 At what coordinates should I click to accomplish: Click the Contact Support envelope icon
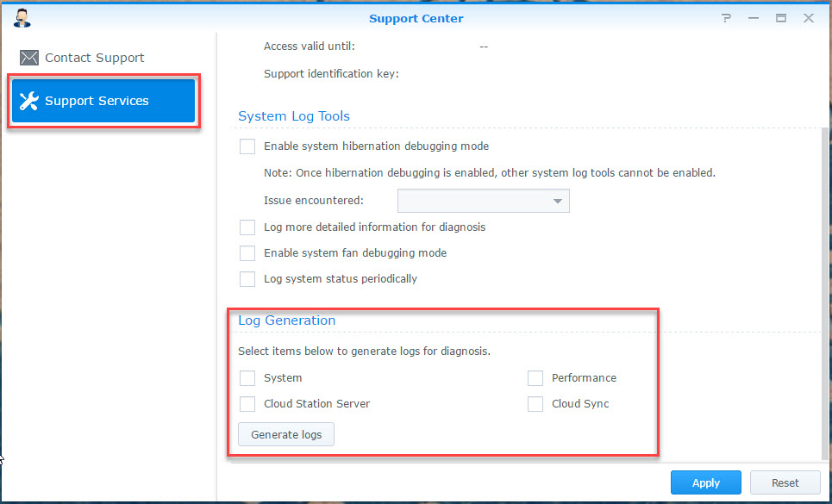coord(29,58)
